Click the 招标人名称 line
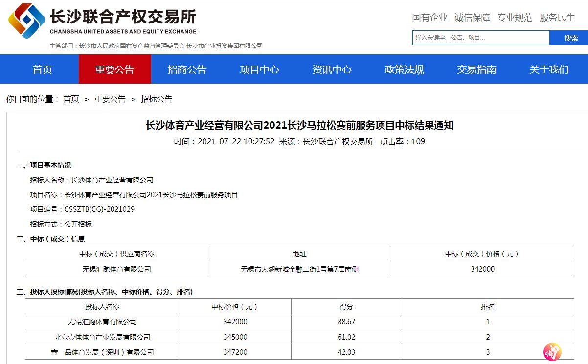 (91, 180)
